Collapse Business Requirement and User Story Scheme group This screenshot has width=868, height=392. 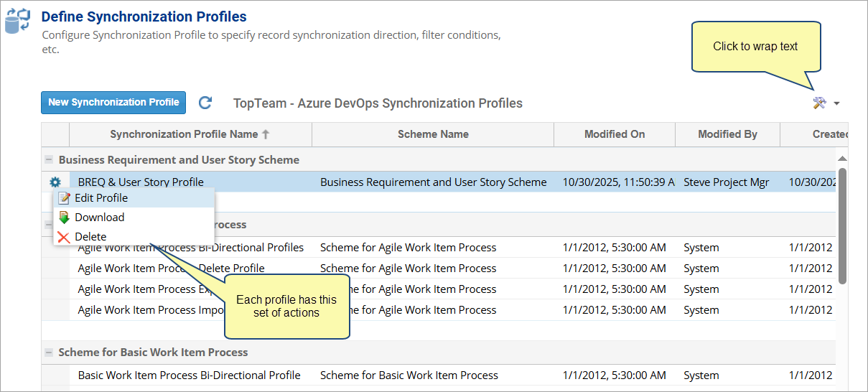(x=49, y=160)
